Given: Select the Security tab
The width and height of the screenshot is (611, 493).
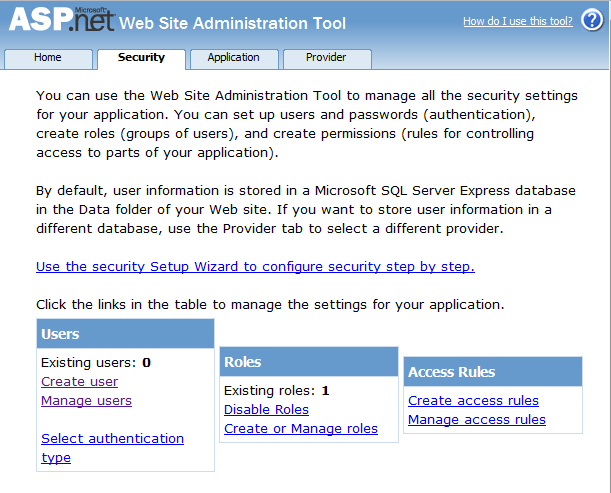Looking at the screenshot, I should pyautogui.click(x=141, y=58).
